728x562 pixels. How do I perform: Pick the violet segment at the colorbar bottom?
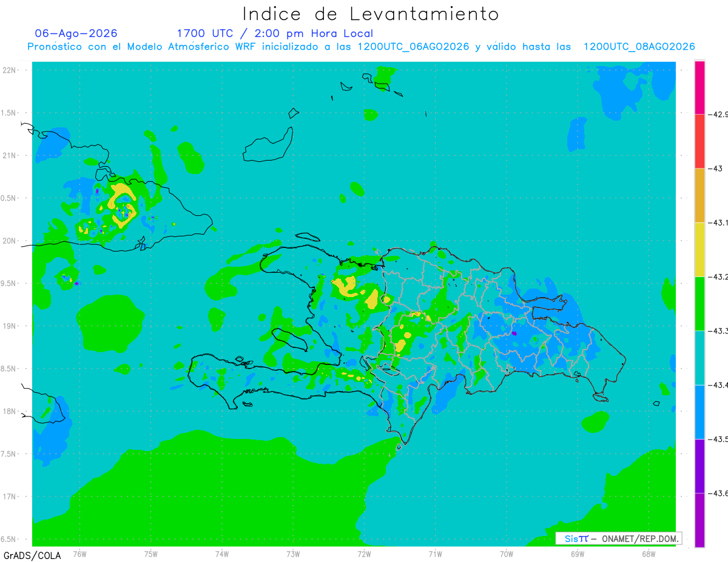(699, 520)
